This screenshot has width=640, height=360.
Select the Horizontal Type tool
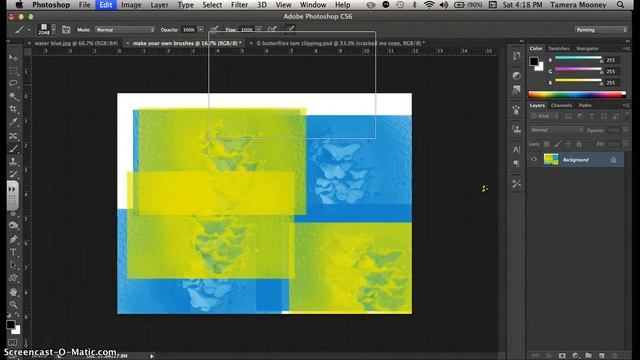click(x=13, y=252)
